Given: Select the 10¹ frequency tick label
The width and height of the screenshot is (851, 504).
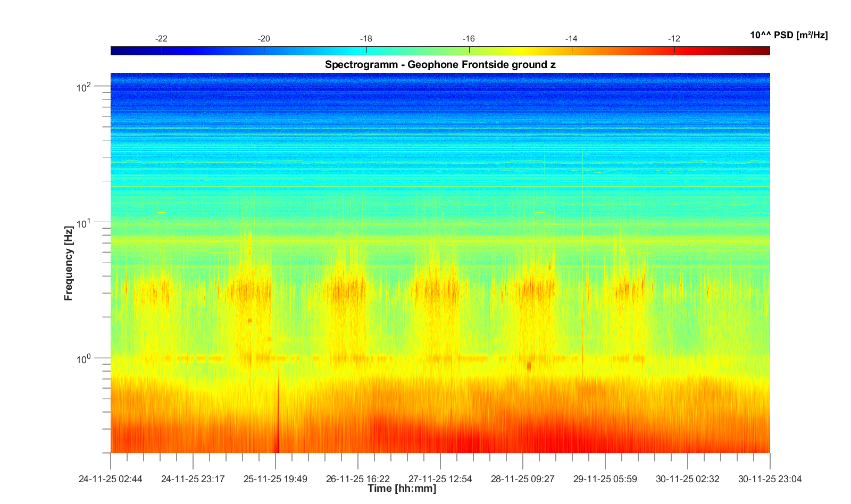Looking at the screenshot, I should [84, 223].
